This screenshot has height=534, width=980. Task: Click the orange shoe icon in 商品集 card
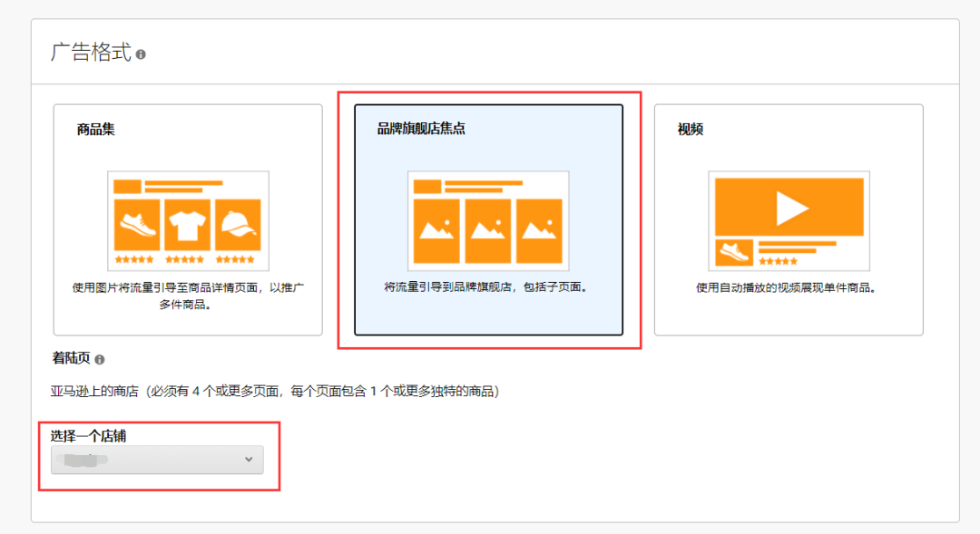[x=136, y=225]
